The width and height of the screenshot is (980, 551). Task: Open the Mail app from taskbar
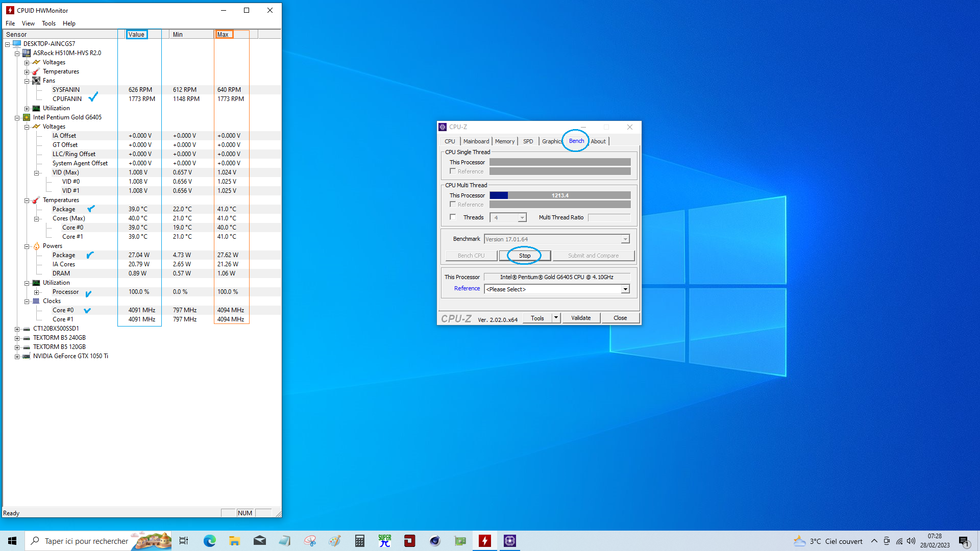pos(259,541)
